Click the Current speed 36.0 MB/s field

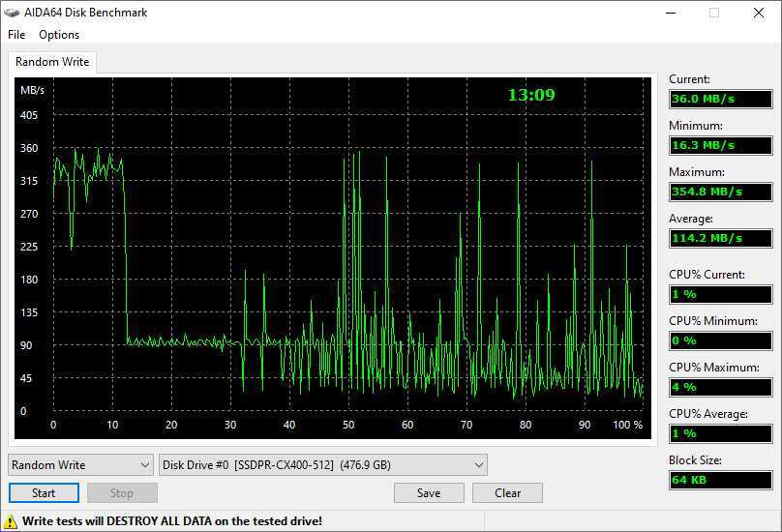(720, 99)
